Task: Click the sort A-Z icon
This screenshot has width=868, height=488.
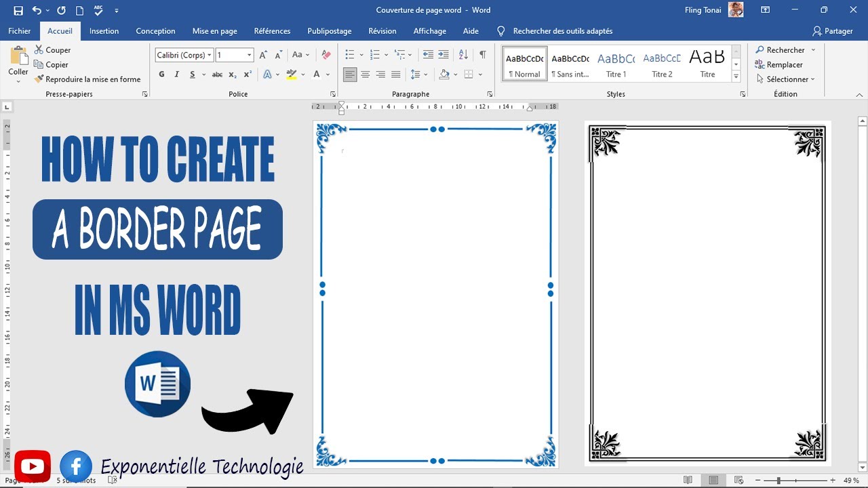Action: [x=463, y=55]
